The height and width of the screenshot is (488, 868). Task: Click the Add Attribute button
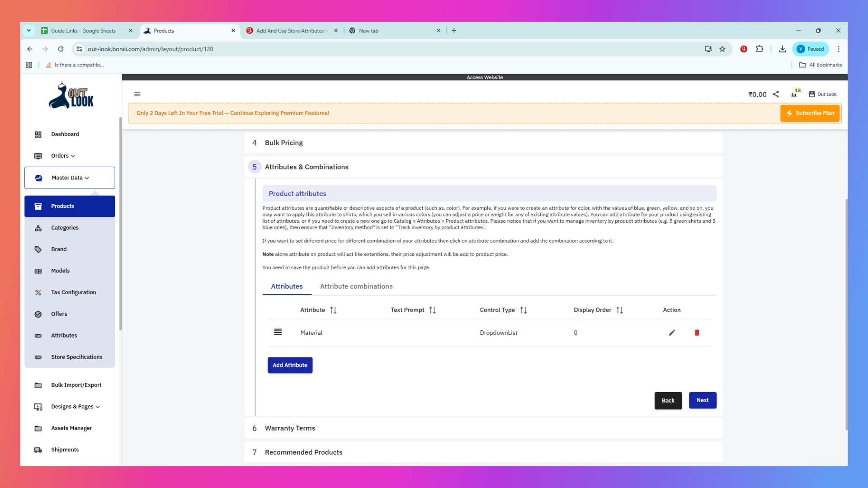290,365
